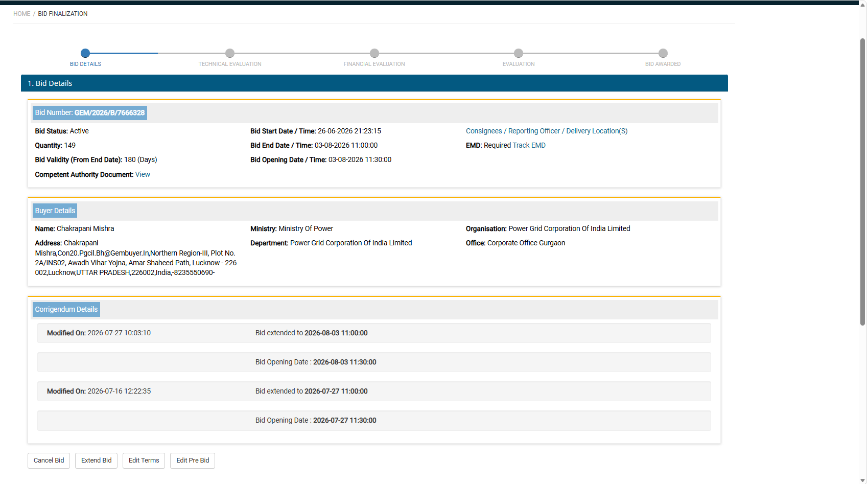Click the Bid Details step circle

[x=85, y=53]
